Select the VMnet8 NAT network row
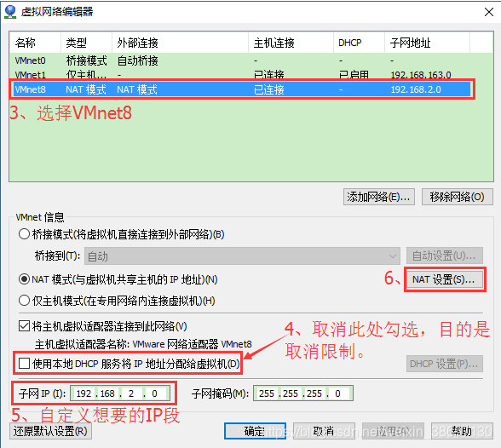501x448 pixels. (x=242, y=89)
